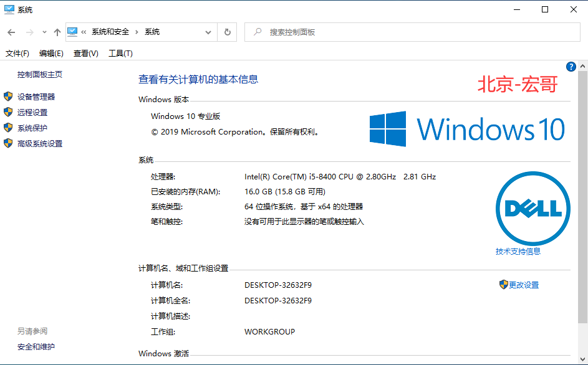The image size is (588, 365).
Task: Click the computer name value next to 计算机全名
Action: tap(278, 301)
